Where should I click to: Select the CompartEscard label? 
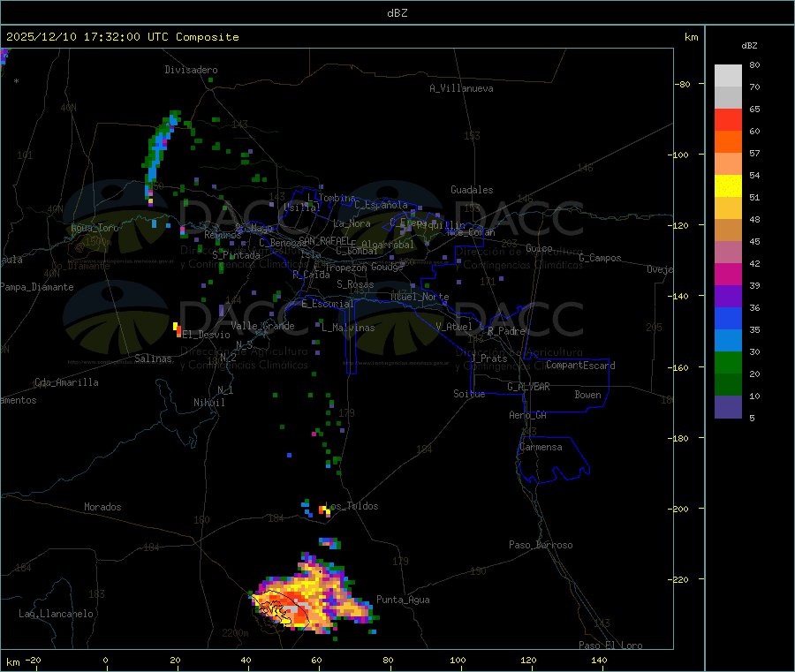click(x=580, y=366)
